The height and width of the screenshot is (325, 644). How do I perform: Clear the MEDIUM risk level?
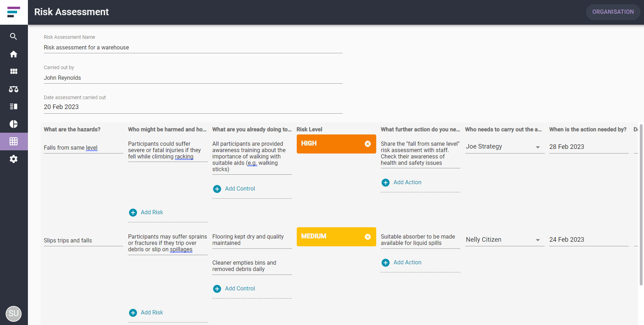[x=368, y=236]
